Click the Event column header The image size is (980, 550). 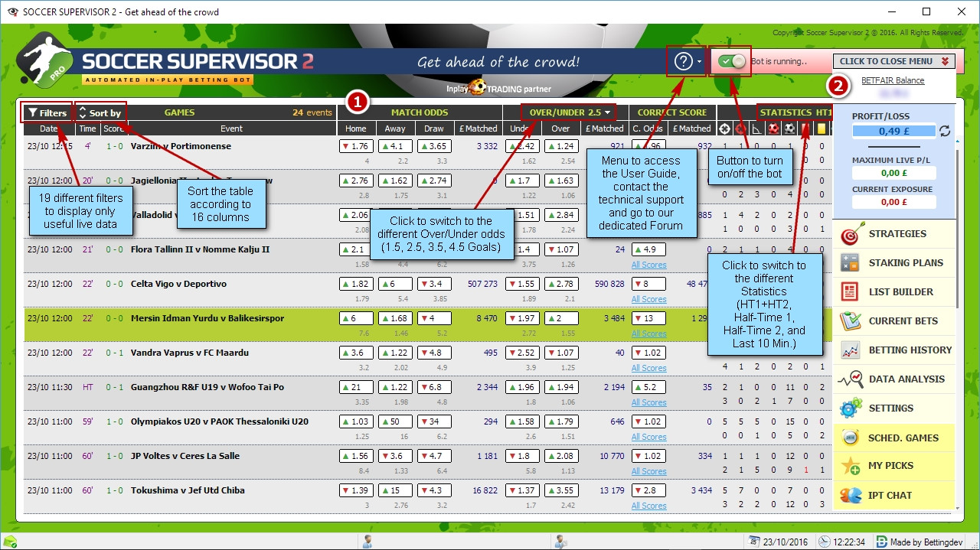[231, 129]
